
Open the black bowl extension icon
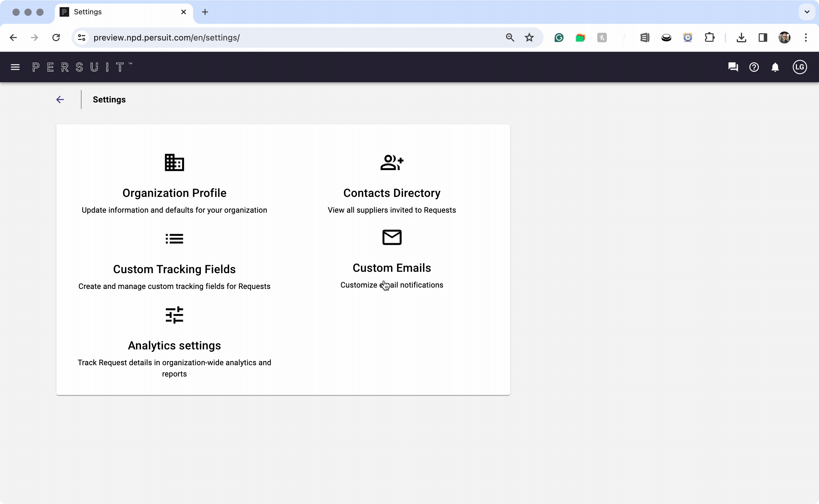(666, 38)
